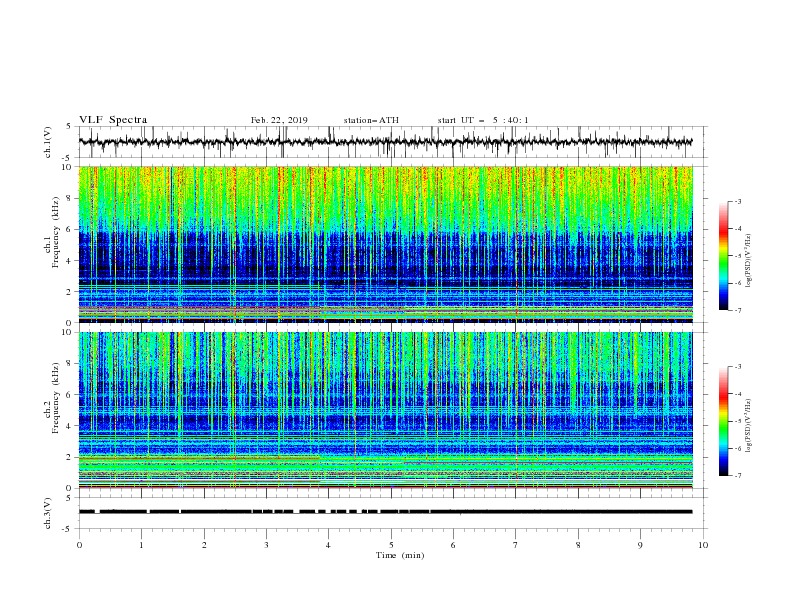The height and width of the screenshot is (612, 792).
Task: Click the "2" kHz tick on ch.2 frequency axis
Action: pos(70,457)
